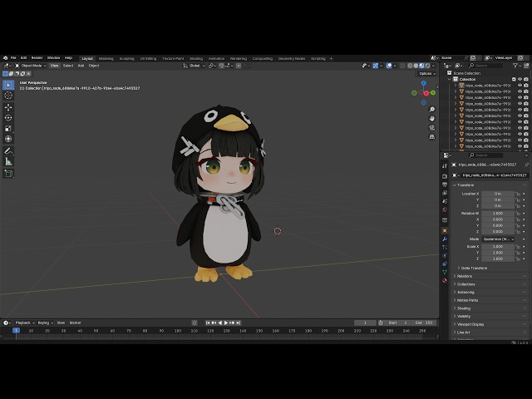The width and height of the screenshot is (532, 399).
Task: Open the Modifiers wrench properties tab
Action: (445, 239)
